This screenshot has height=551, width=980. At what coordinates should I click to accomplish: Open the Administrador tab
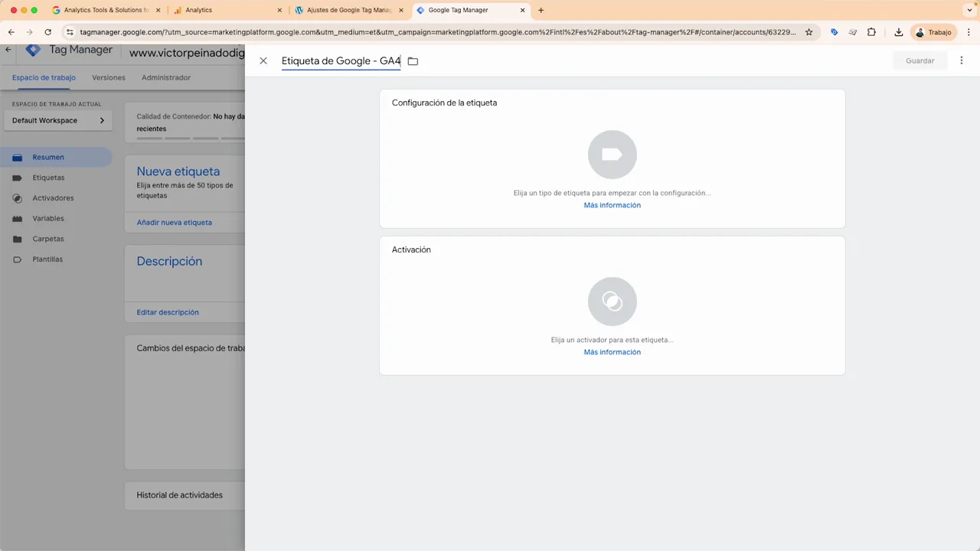click(165, 77)
